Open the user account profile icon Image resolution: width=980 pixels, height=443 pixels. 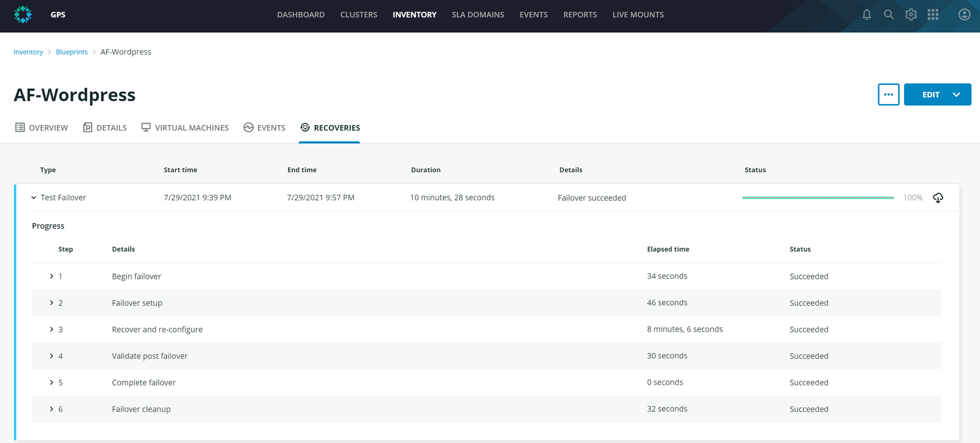click(964, 15)
